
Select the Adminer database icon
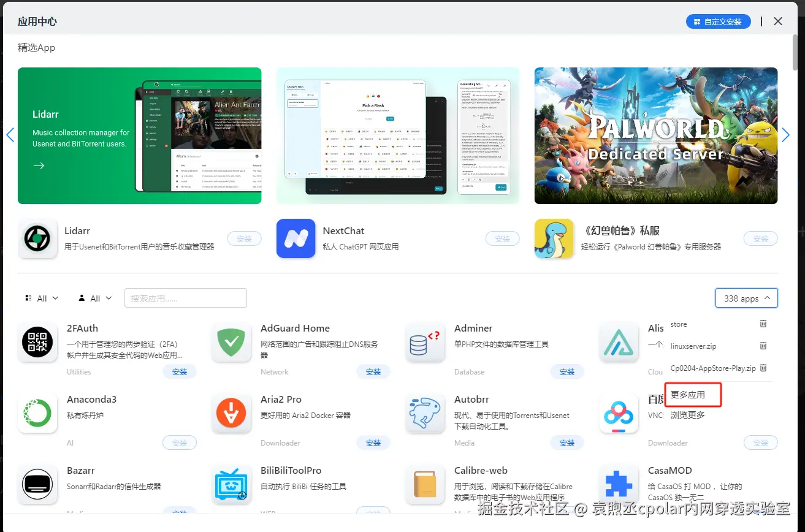425,342
